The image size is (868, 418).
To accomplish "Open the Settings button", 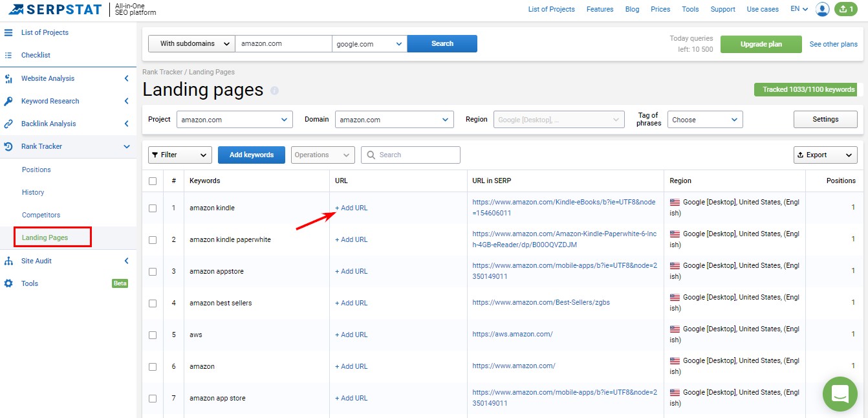I will click(825, 119).
